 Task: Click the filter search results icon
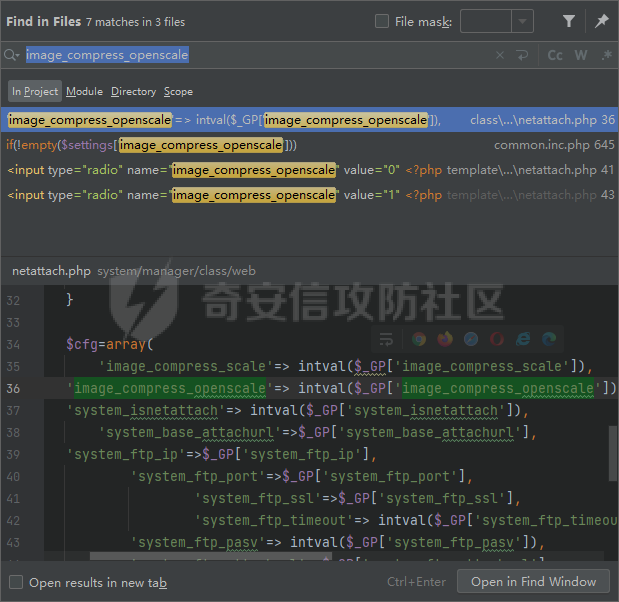click(568, 21)
